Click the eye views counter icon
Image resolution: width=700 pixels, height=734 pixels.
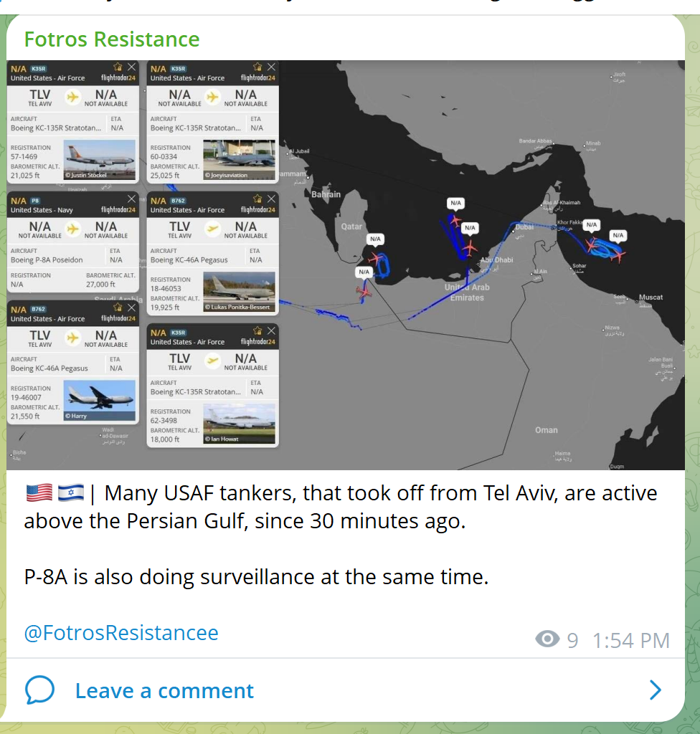tap(547, 639)
